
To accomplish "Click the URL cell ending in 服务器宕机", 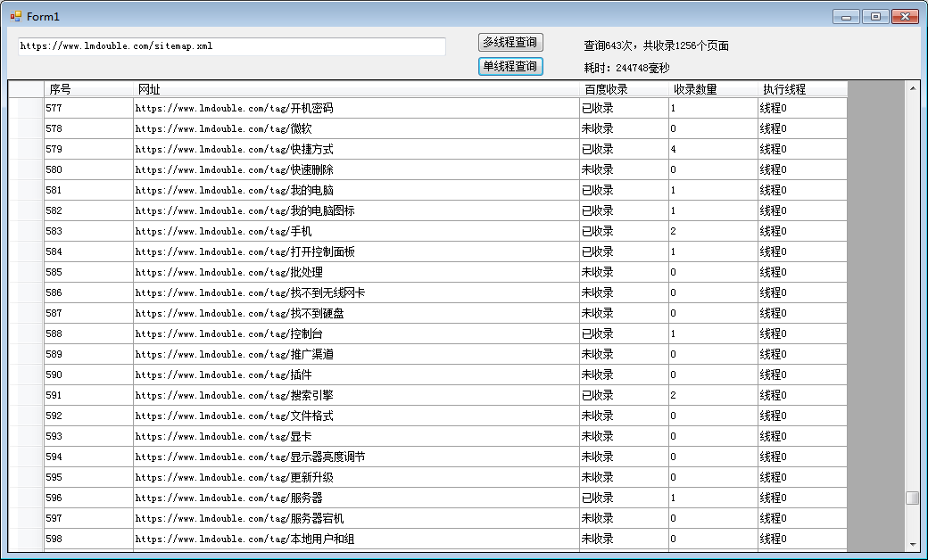I will 356,518.
